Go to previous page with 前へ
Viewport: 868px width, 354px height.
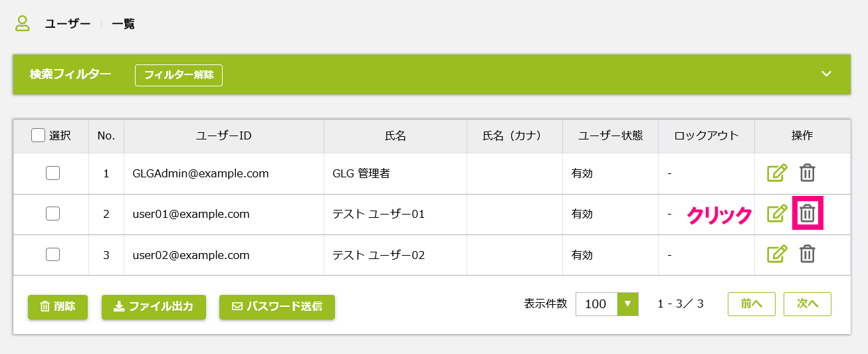point(752,304)
